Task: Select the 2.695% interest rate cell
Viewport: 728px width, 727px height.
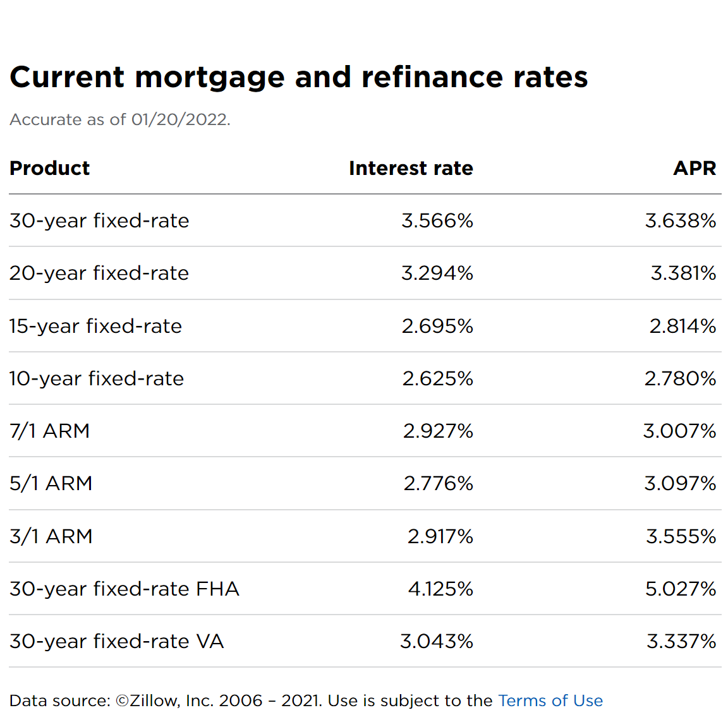Action: (x=437, y=326)
